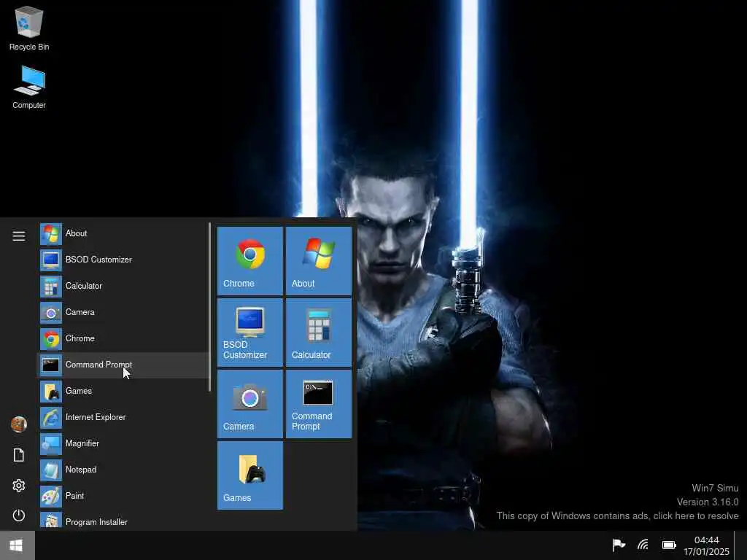The width and height of the screenshot is (747, 560).
Task: Launch Internet Explorer from the app list
Action: coord(123,418)
